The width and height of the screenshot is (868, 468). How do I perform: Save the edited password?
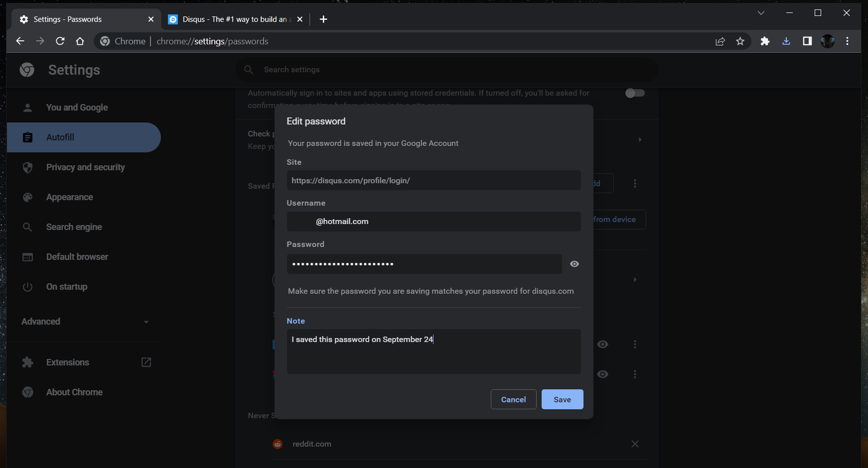coord(562,399)
